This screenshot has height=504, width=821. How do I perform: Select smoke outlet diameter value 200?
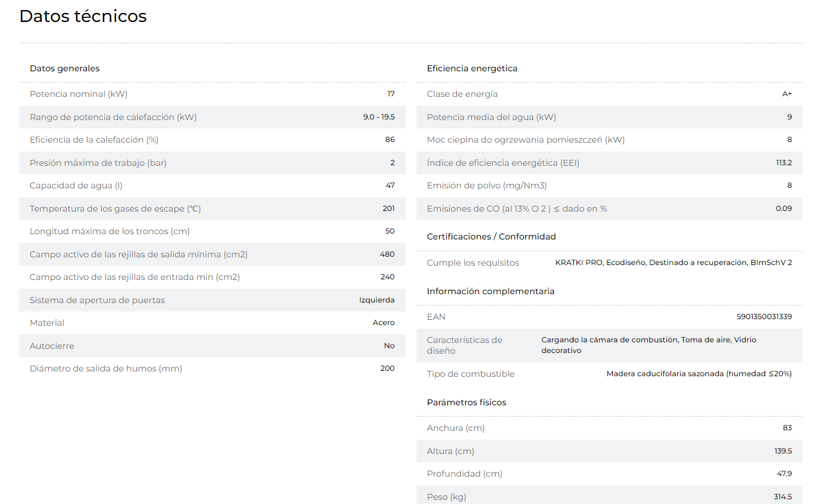point(387,368)
